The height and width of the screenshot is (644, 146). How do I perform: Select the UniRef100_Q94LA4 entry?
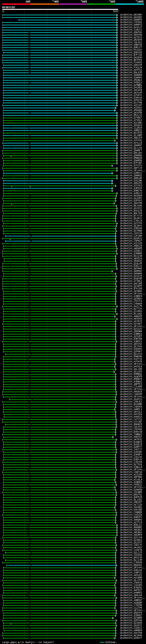[x=131, y=595]
